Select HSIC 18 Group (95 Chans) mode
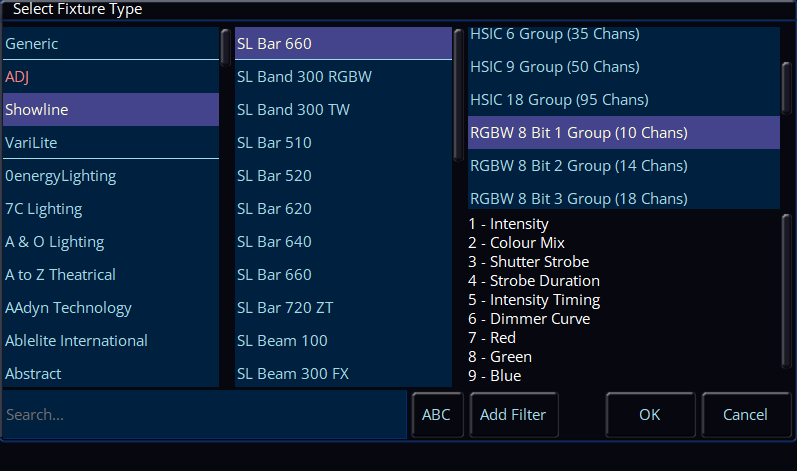The height and width of the screenshot is (471, 797). pos(624,100)
